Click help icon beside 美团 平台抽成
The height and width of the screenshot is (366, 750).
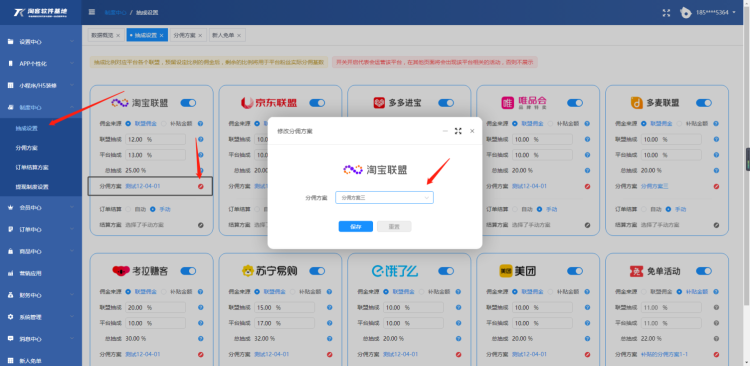click(x=587, y=323)
